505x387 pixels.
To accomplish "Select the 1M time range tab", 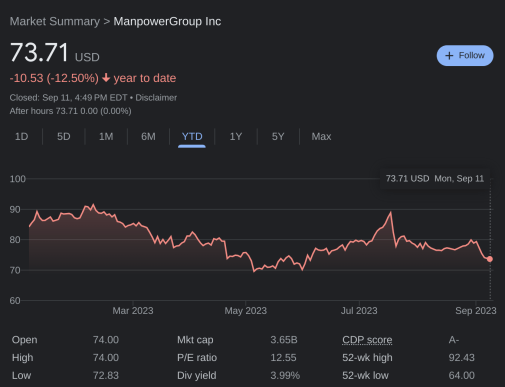I will click(x=106, y=136).
